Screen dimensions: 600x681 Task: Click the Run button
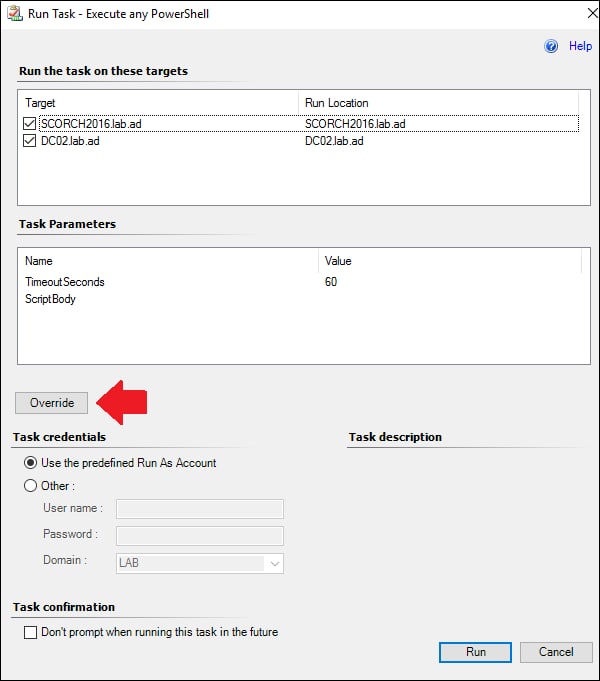(475, 652)
